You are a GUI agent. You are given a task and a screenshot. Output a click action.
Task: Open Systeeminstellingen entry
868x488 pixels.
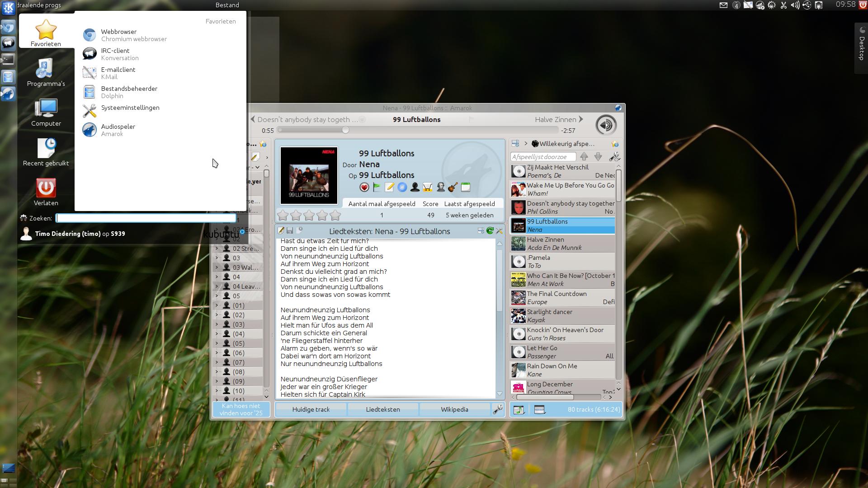point(160,111)
